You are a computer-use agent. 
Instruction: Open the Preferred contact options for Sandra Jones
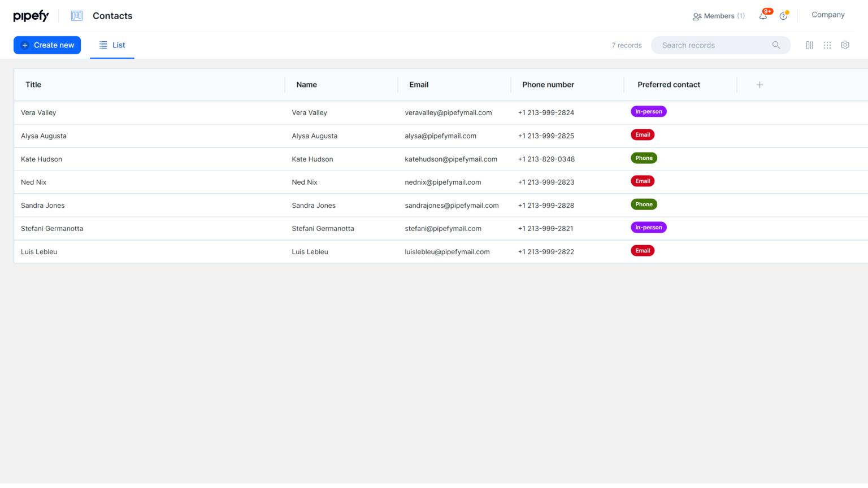644,204
